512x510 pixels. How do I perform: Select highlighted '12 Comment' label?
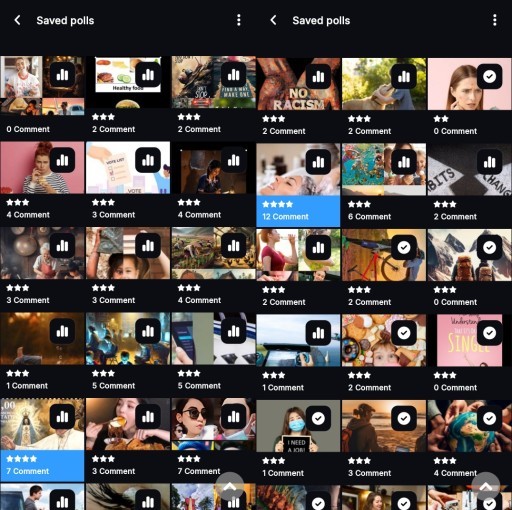[x=285, y=217]
